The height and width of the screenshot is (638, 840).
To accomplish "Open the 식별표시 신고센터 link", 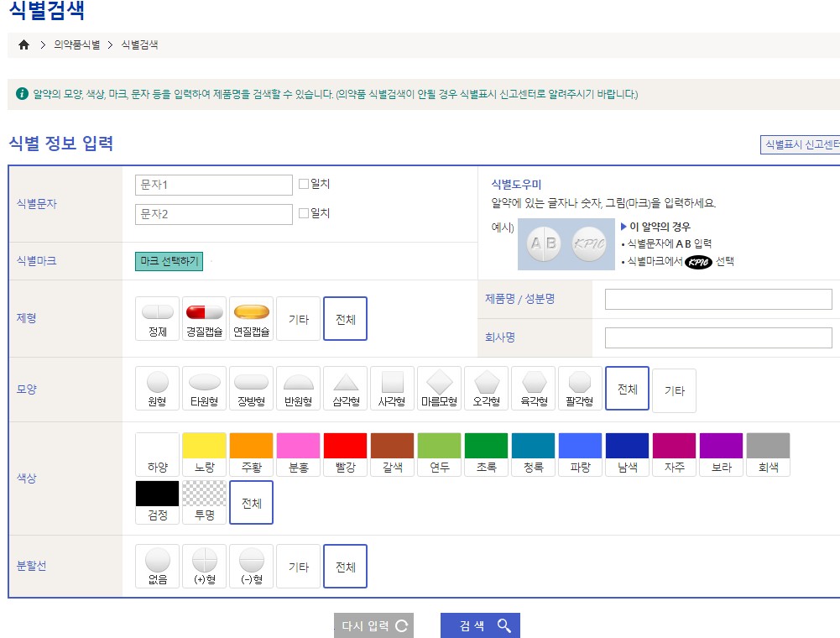I will [801, 144].
